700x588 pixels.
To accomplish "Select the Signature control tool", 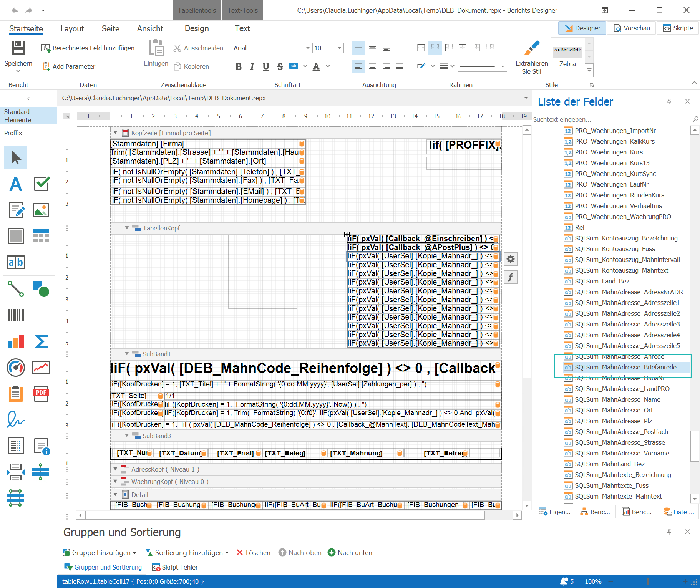I will pyautogui.click(x=16, y=419).
